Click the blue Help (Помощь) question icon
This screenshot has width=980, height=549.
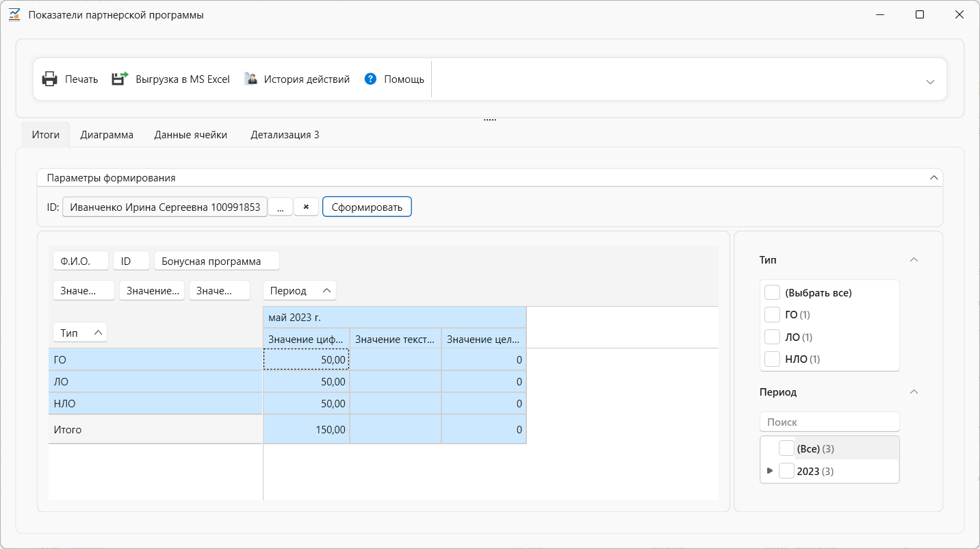point(371,79)
